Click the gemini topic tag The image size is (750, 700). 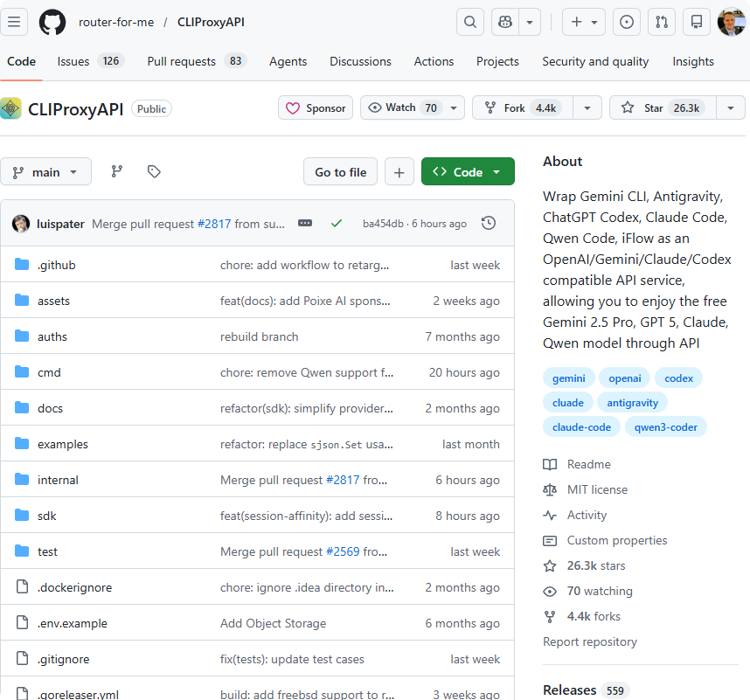[x=569, y=378]
